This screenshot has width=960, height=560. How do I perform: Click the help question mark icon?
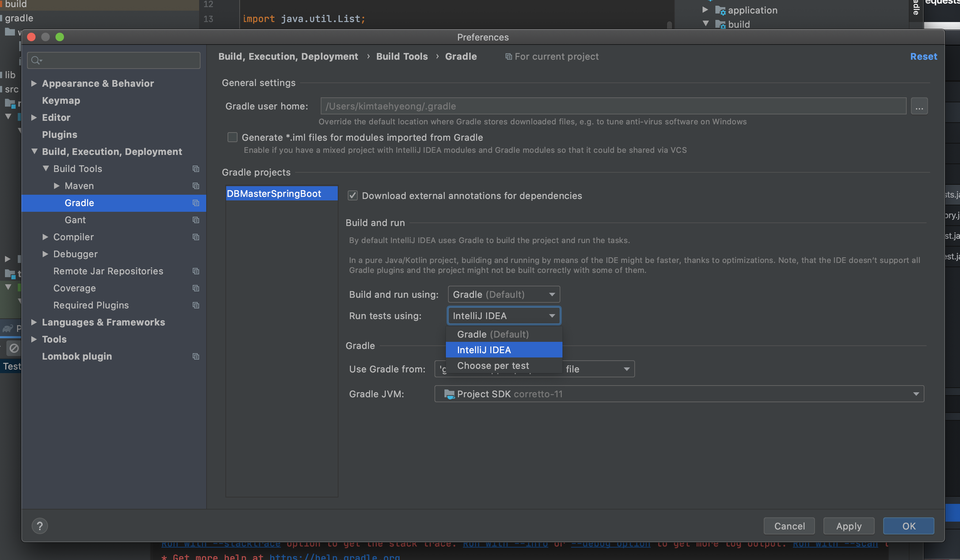[39, 526]
